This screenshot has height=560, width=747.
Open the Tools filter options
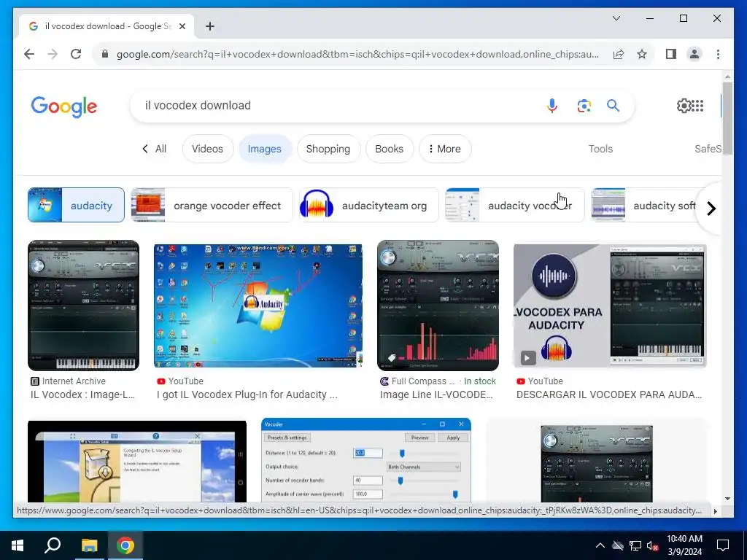[600, 149]
